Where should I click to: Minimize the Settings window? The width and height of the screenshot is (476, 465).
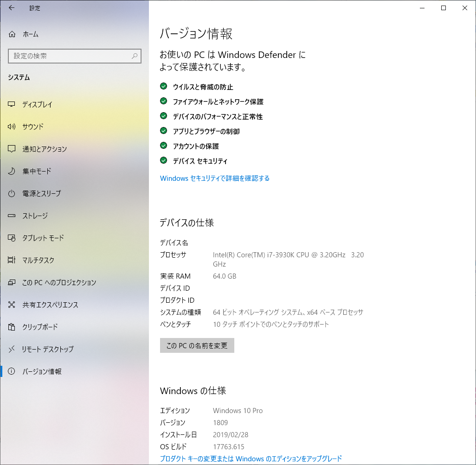click(x=422, y=8)
